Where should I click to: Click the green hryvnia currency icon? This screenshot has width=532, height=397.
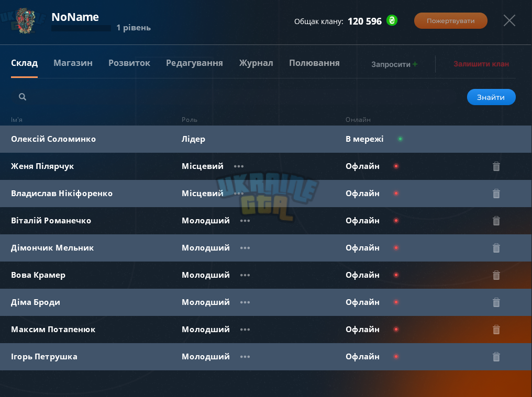(x=392, y=20)
